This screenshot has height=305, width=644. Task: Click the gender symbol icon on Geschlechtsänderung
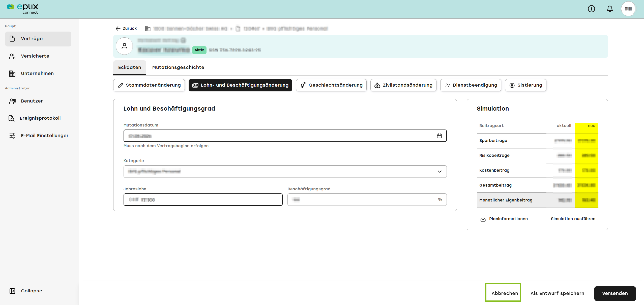[x=303, y=85]
